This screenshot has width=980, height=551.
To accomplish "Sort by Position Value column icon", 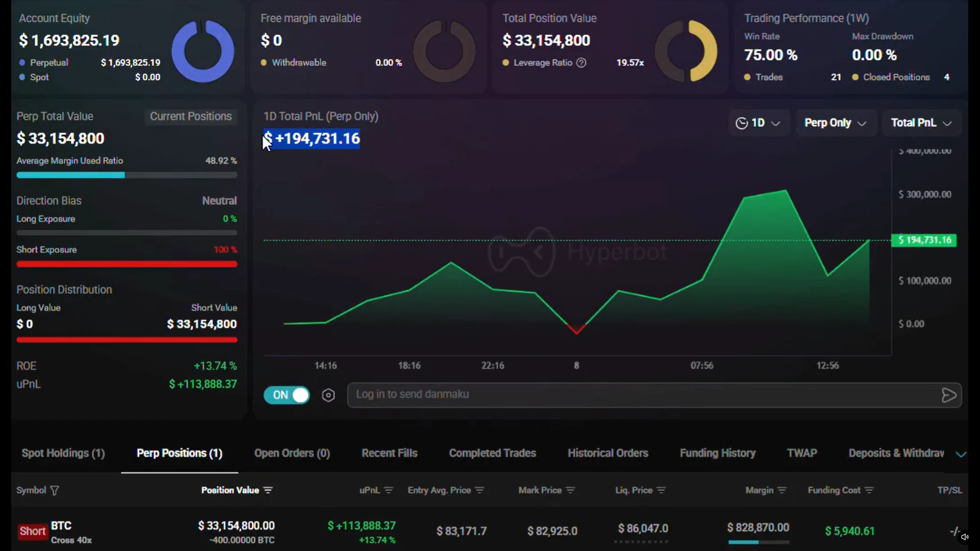I will coord(268,490).
